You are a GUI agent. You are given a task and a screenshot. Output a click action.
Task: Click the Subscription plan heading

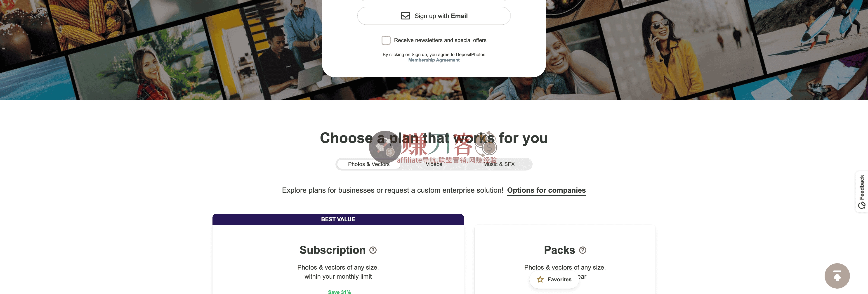tap(332, 250)
